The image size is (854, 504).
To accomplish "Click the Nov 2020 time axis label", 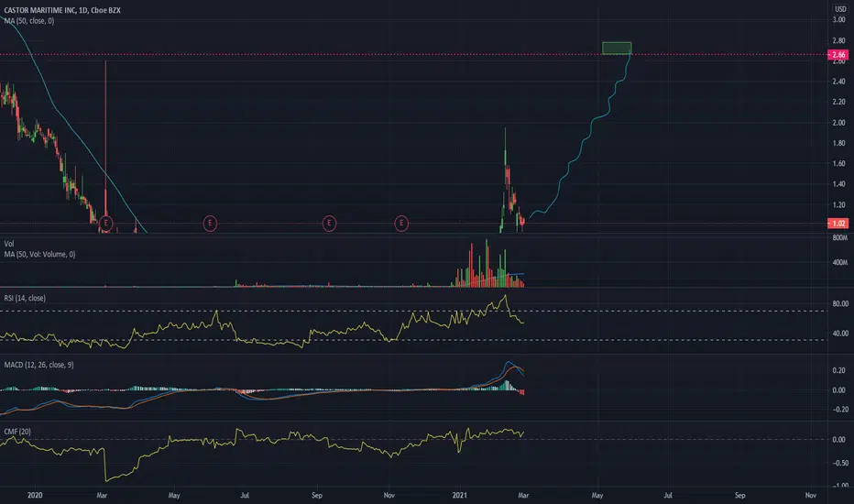I will pos(389,495).
